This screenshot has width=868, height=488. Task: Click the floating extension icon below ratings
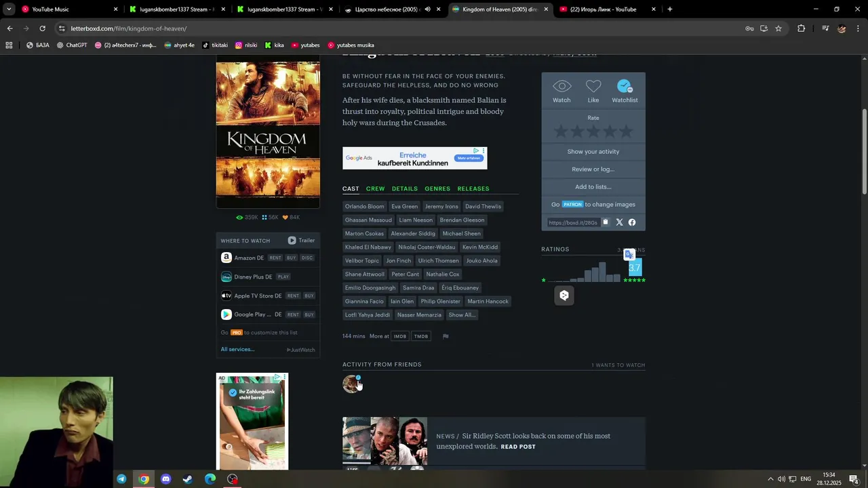point(564,296)
